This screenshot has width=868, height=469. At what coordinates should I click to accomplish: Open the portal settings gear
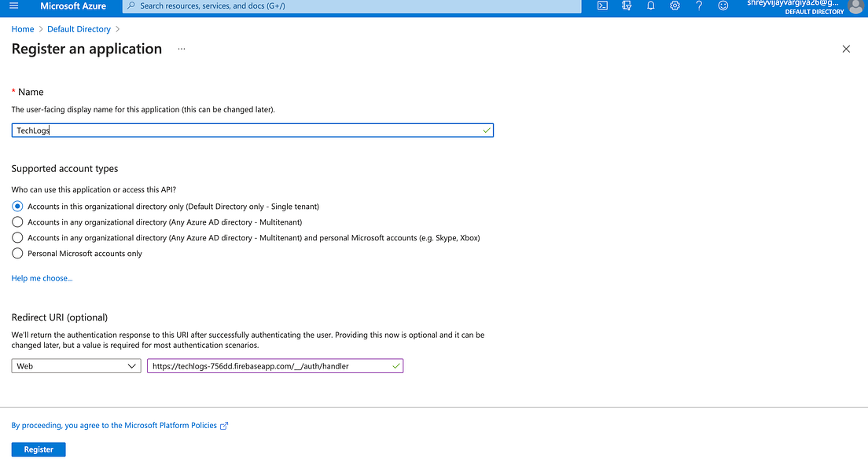[675, 6]
